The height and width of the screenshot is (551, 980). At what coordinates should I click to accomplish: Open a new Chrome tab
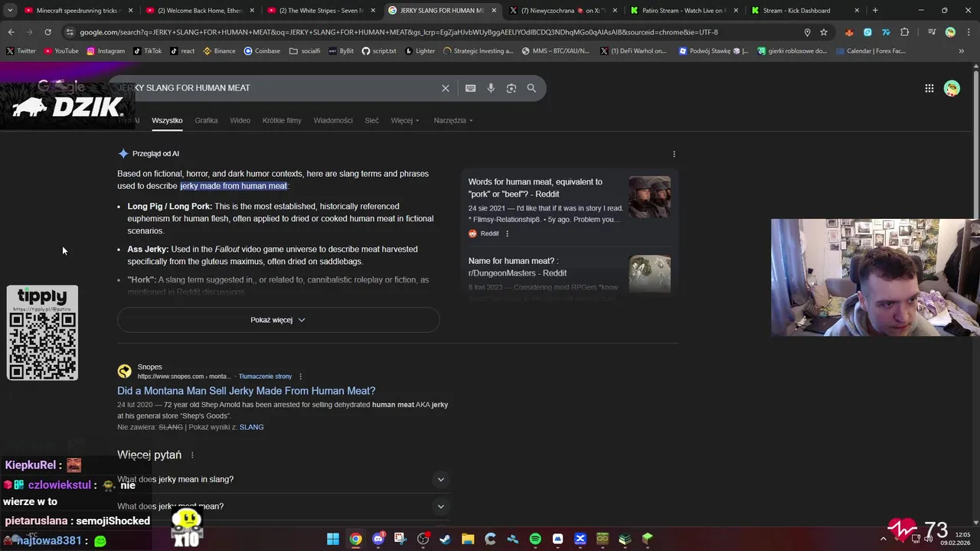875,11
